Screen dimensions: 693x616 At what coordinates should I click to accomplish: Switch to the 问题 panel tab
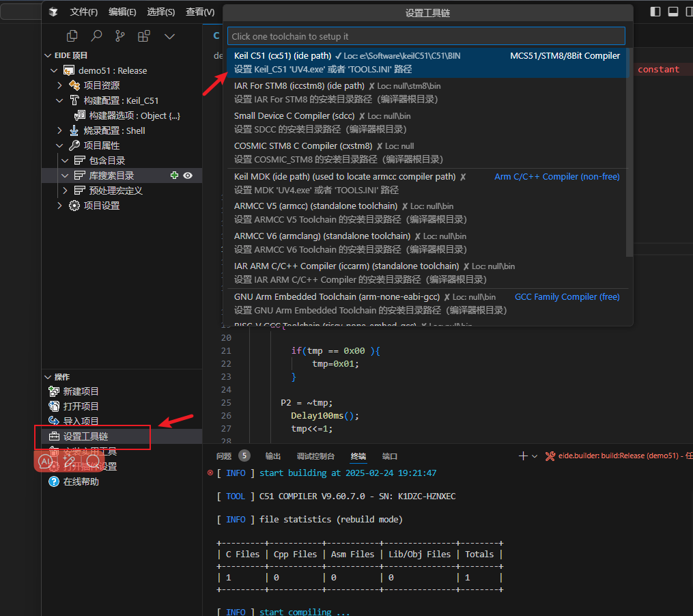[x=224, y=456]
